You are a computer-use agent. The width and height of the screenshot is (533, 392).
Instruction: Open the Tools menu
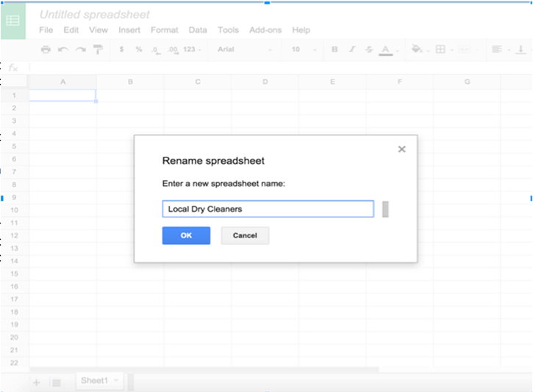pos(228,30)
